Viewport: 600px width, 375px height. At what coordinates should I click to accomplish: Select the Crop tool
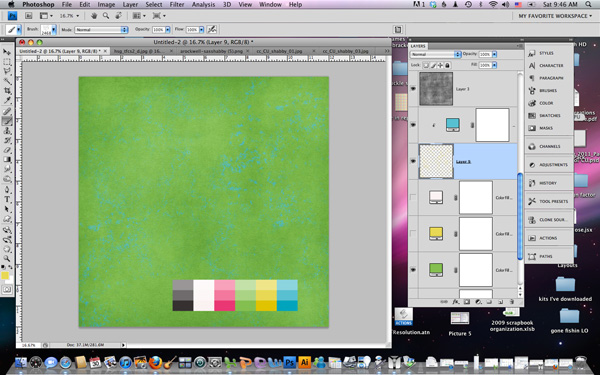click(x=7, y=91)
